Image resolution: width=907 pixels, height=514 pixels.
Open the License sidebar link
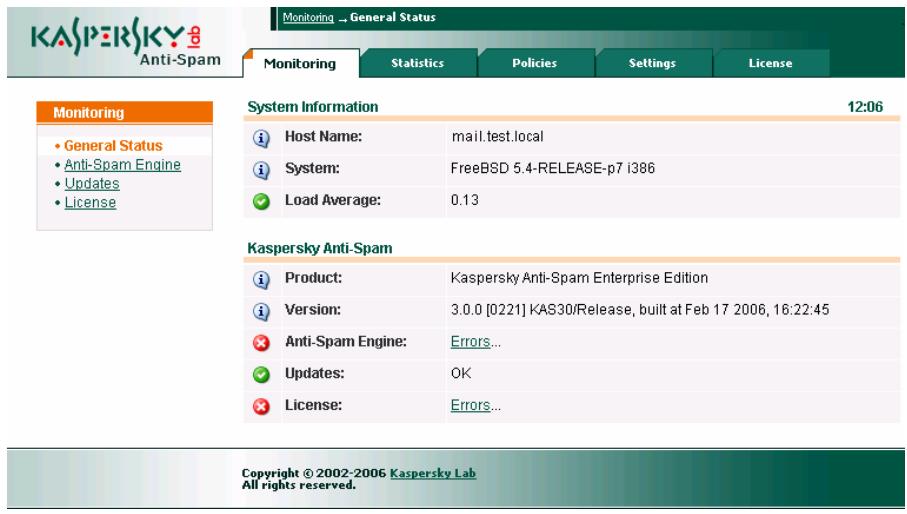pyautogui.click(x=90, y=202)
